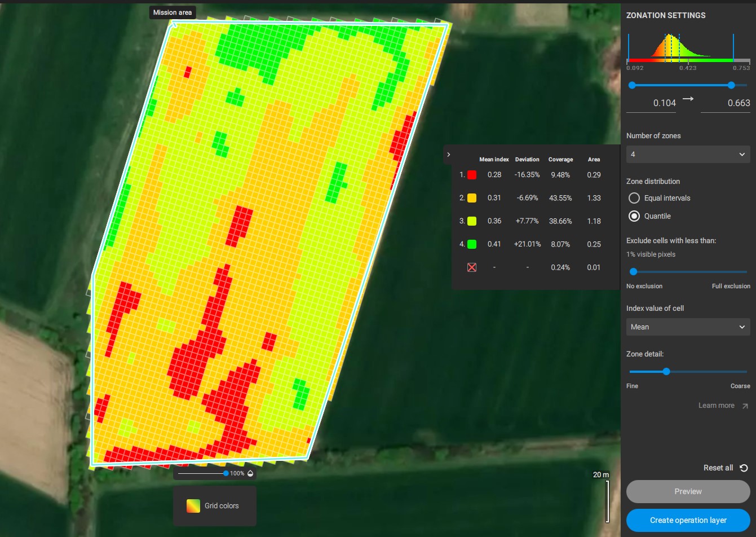Click the Grid colors gradient icon
756x537 pixels.
click(193, 506)
